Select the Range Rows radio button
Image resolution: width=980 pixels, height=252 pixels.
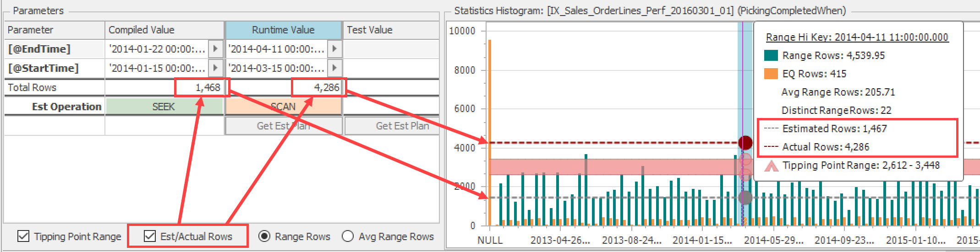264,236
